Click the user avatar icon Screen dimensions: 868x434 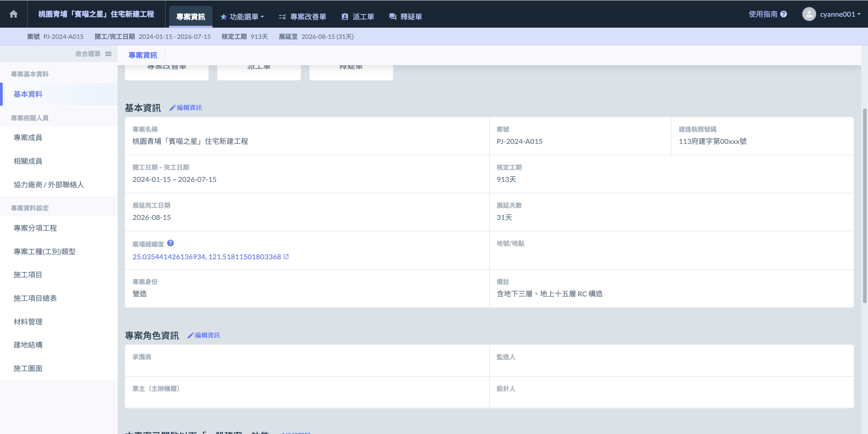click(809, 14)
